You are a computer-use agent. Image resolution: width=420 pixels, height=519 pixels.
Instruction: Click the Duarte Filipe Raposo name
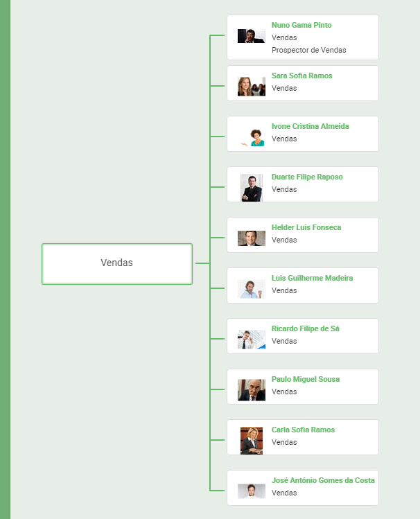click(307, 177)
